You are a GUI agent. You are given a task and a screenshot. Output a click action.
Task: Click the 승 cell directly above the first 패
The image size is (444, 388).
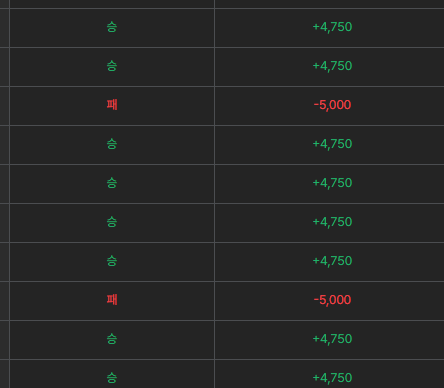pos(112,67)
